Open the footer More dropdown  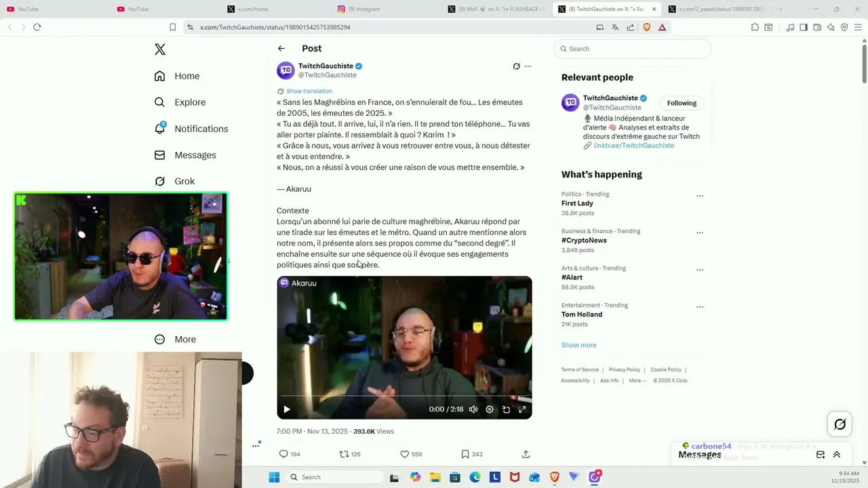(x=637, y=381)
